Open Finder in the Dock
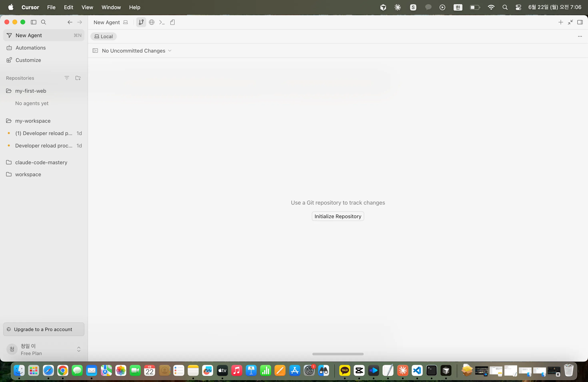588x382 pixels. point(19,370)
